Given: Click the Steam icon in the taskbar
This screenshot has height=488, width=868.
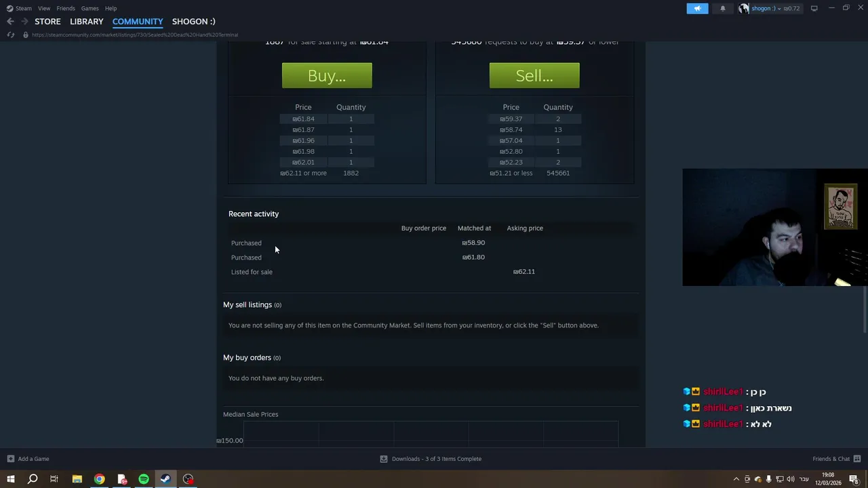Looking at the screenshot, I should pyautogui.click(x=165, y=479).
